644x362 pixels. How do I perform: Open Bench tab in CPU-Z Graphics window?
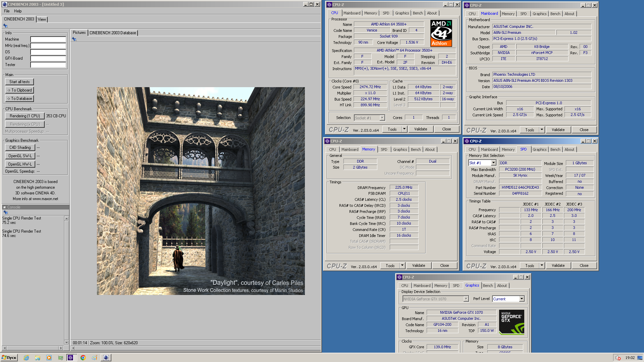pos(488,286)
